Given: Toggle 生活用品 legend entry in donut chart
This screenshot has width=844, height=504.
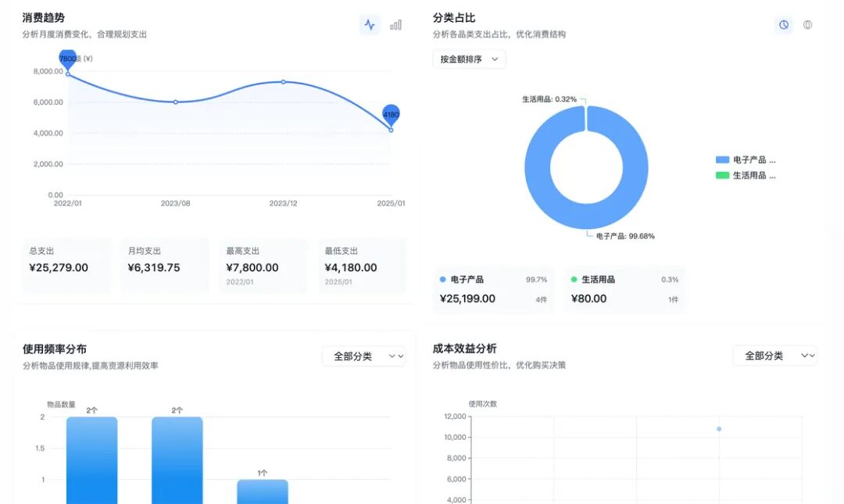Looking at the screenshot, I should pyautogui.click(x=746, y=176).
